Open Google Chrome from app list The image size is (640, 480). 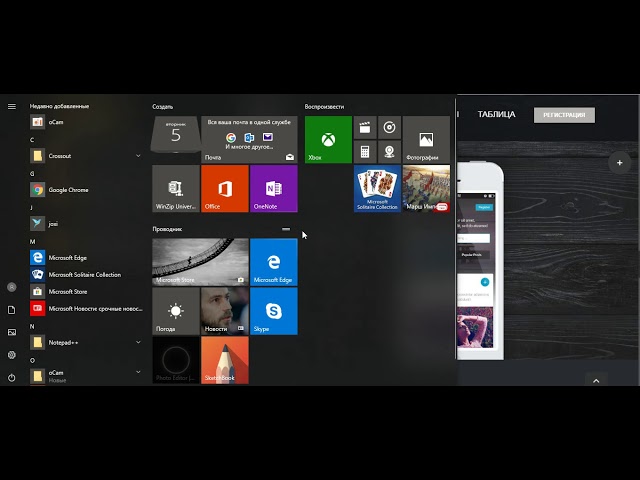click(x=86, y=190)
